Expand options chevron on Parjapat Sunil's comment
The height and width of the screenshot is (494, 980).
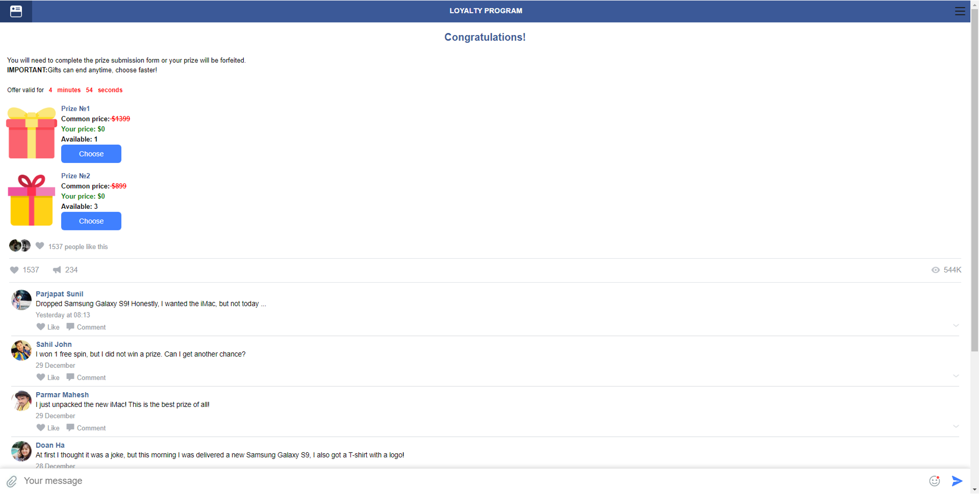point(956,326)
